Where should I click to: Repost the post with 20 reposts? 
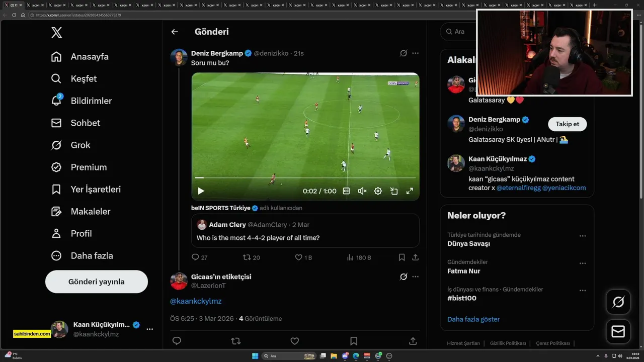click(x=252, y=257)
